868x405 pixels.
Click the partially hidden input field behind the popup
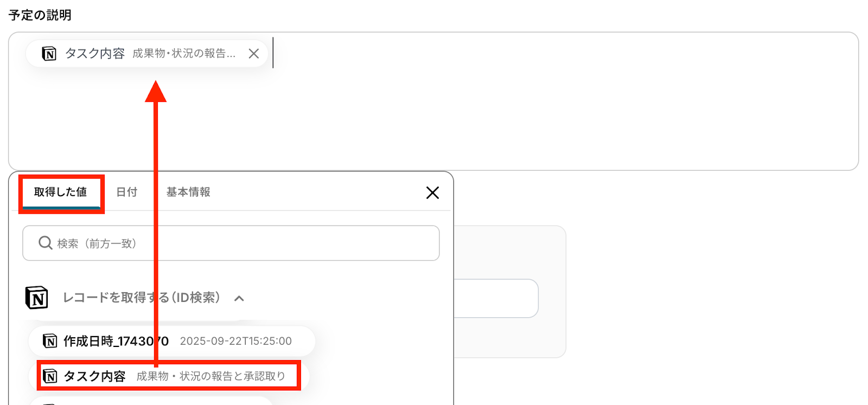496,298
